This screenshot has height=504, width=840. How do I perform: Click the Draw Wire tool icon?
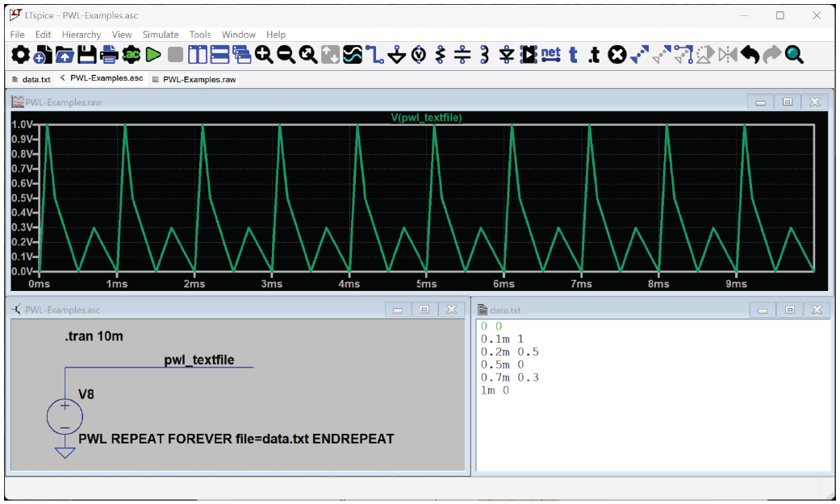tap(374, 55)
